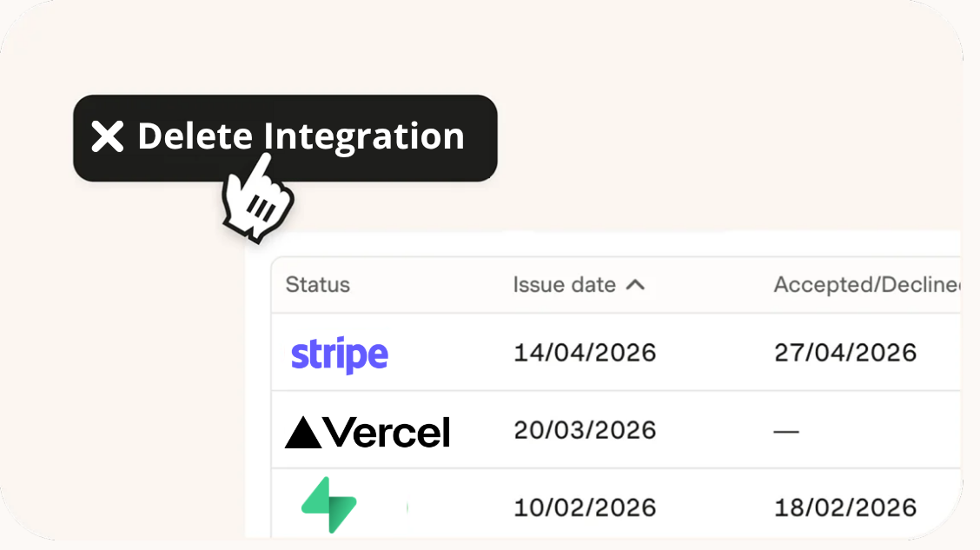Click the Delete Integration text label

(x=301, y=136)
